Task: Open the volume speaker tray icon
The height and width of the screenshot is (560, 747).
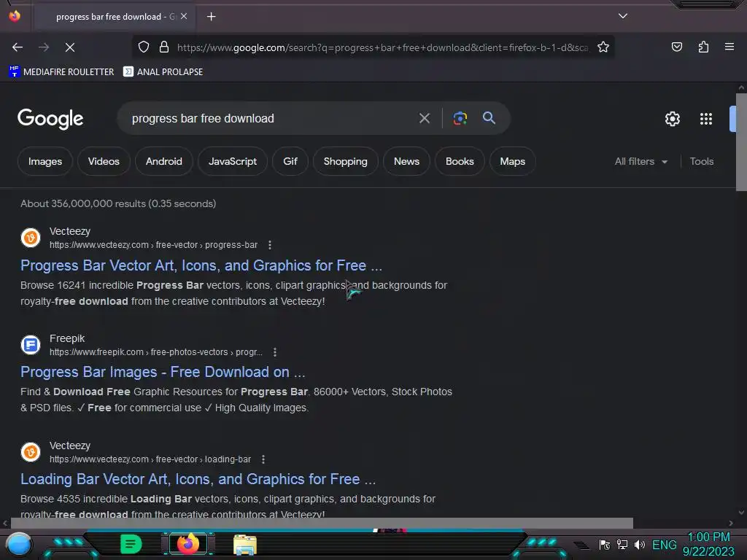Action: point(639,545)
